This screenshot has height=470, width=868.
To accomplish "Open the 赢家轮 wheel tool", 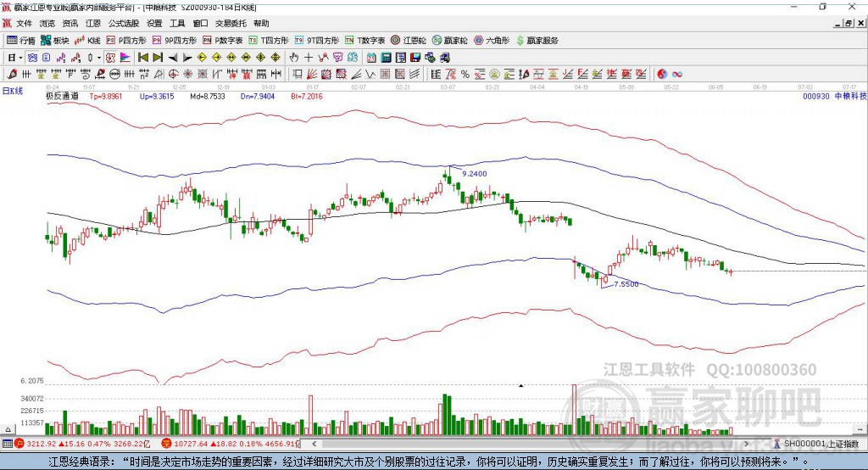I will (449, 41).
